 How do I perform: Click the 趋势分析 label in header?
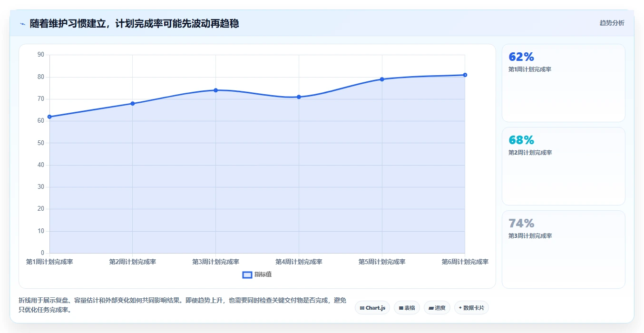(x=612, y=23)
